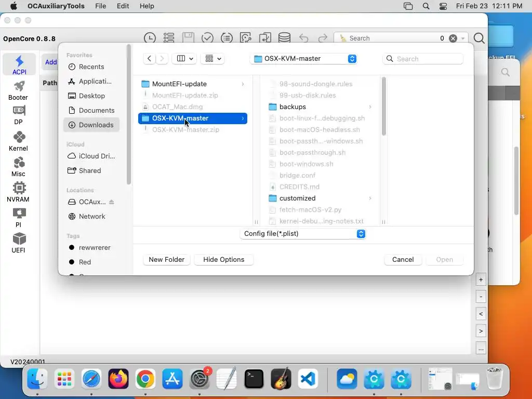Open Visual Studio Code from the dock
This screenshot has height=399, width=532.
coord(308,379)
